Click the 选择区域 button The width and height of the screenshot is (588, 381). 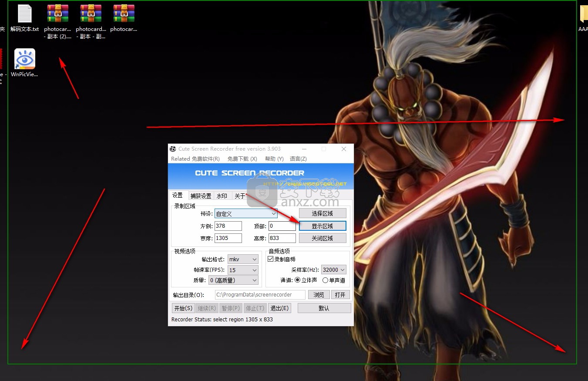coord(323,213)
